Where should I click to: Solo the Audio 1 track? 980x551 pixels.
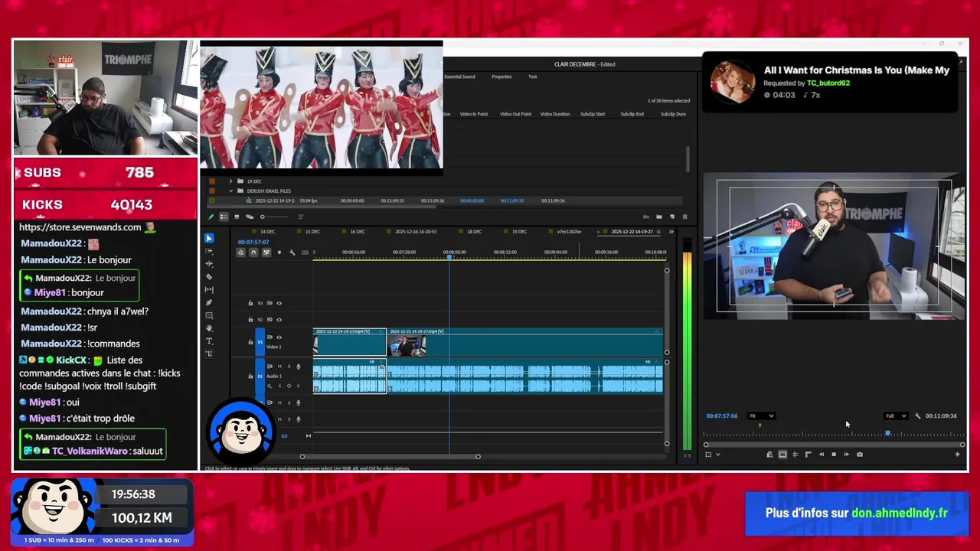(x=289, y=367)
